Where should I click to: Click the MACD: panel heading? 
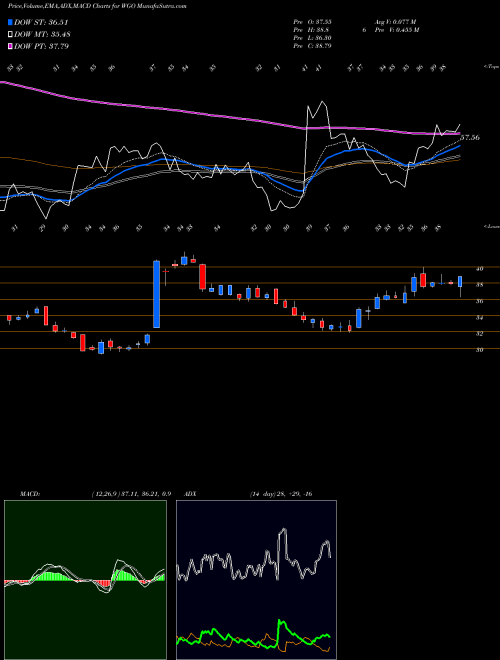tap(29, 494)
